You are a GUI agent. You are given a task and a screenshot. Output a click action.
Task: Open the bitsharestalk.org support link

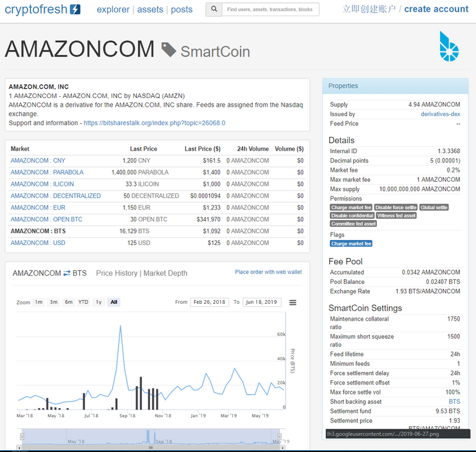(x=154, y=123)
